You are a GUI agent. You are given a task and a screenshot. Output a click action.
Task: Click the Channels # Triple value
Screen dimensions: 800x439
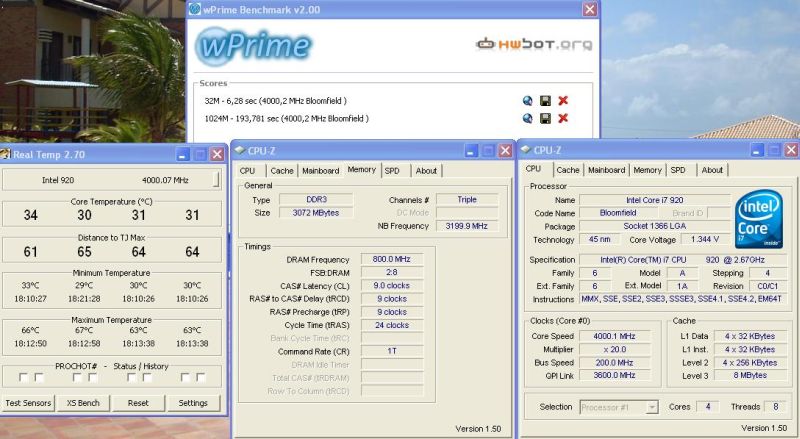click(466, 200)
